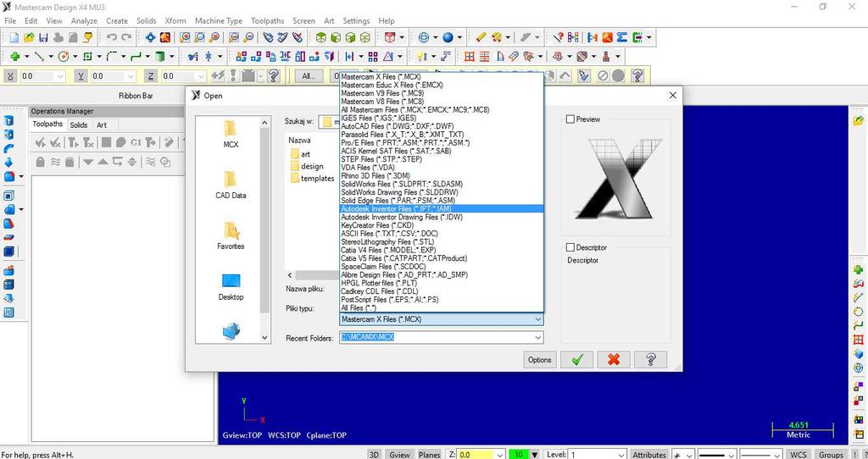The height and width of the screenshot is (459, 868).
Task: Click the Favorites star folder shortcut
Action: tap(231, 236)
